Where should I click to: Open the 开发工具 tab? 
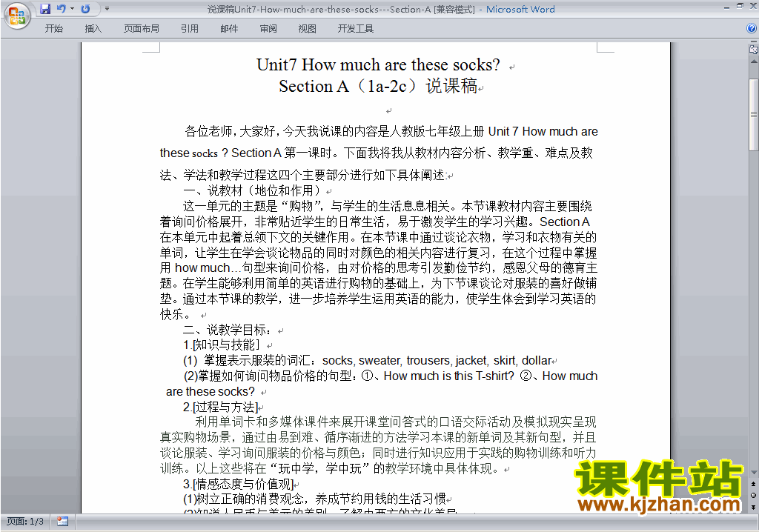coord(356,29)
